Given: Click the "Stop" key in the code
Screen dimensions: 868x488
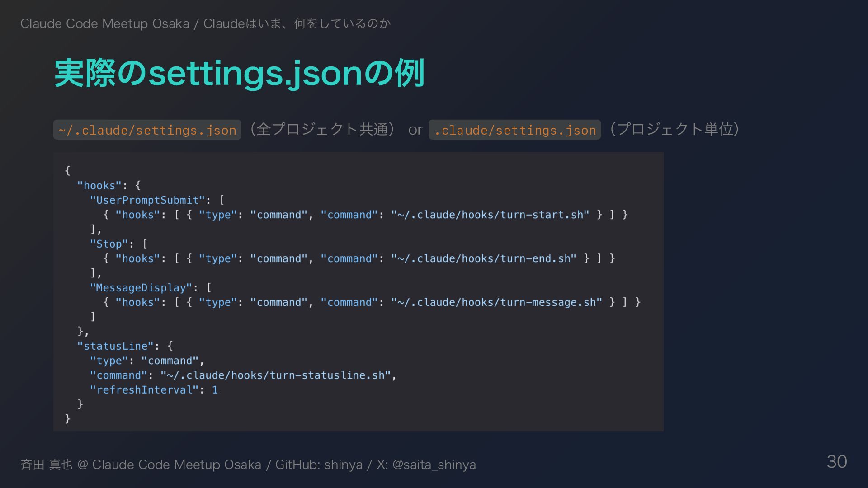Looking at the screenshot, I should point(109,244).
